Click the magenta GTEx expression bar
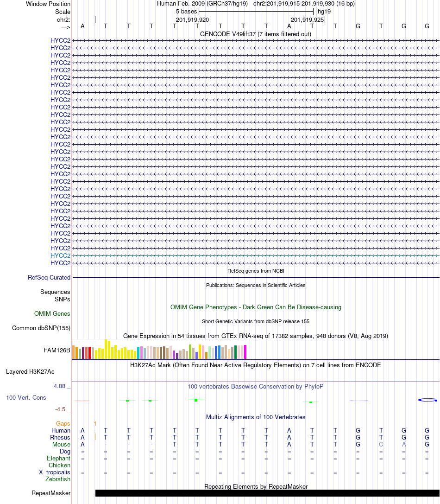Image resolution: width=440 pixels, height=504 pixels. [x=245, y=352]
